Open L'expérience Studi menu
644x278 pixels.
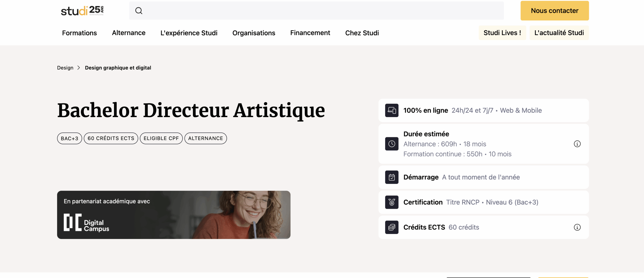189,33
